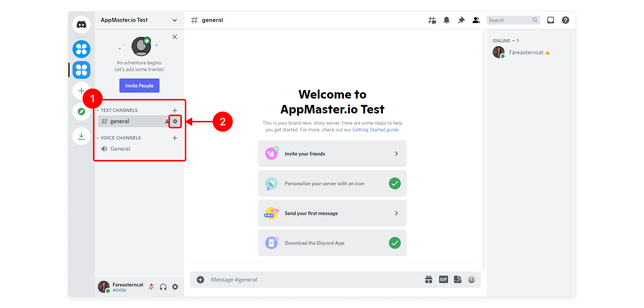Screen dimensions: 644x308
Task: Click the Message #general input
Action: point(314,280)
